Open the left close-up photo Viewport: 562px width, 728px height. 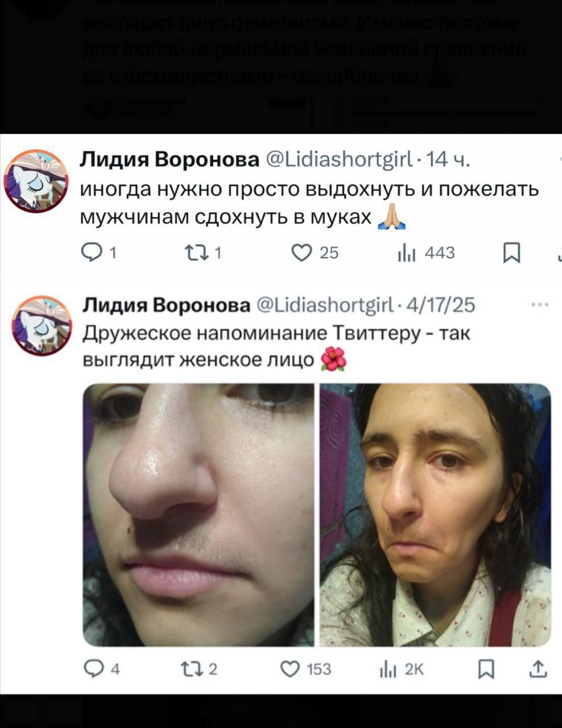199,515
